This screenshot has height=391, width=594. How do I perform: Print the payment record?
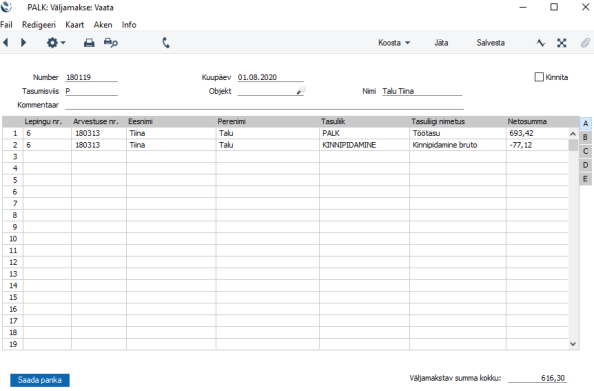click(x=89, y=43)
